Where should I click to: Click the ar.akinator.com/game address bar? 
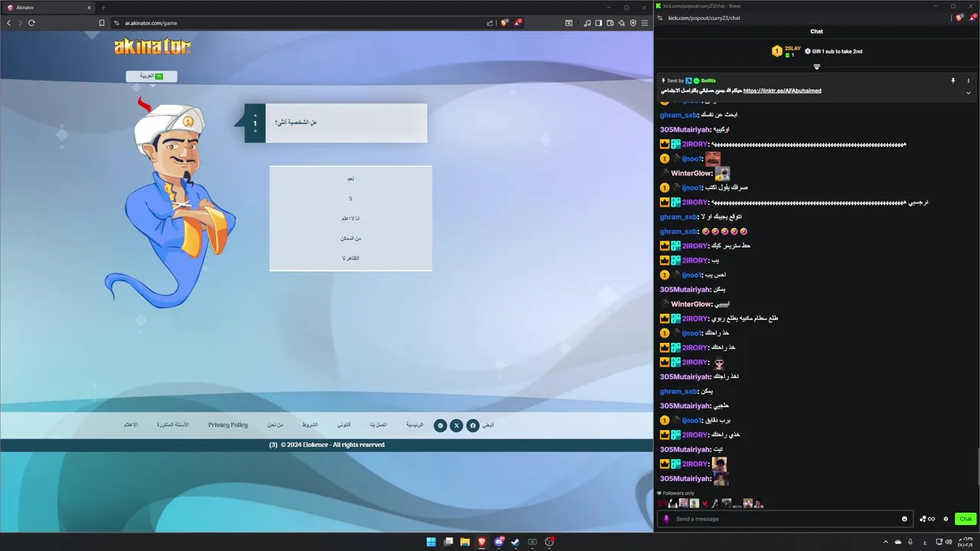[299, 23]
